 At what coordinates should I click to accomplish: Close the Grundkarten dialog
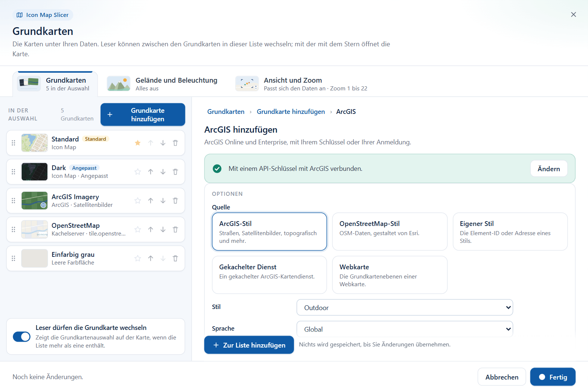573,14
